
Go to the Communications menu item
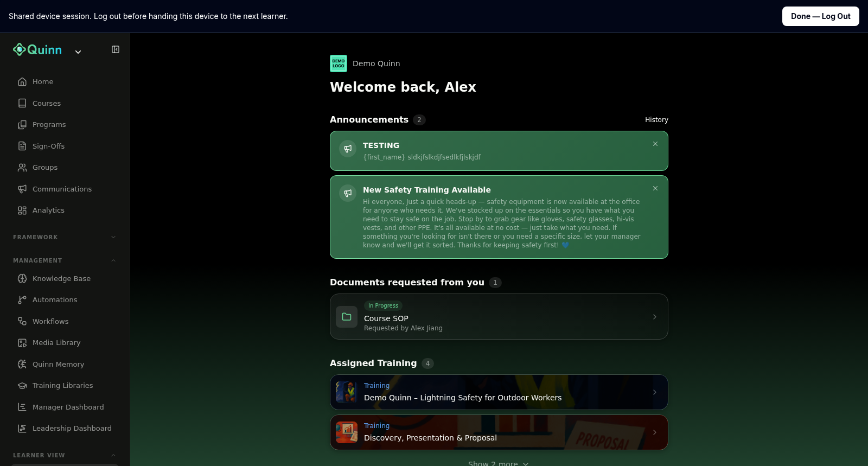(65, 189)
